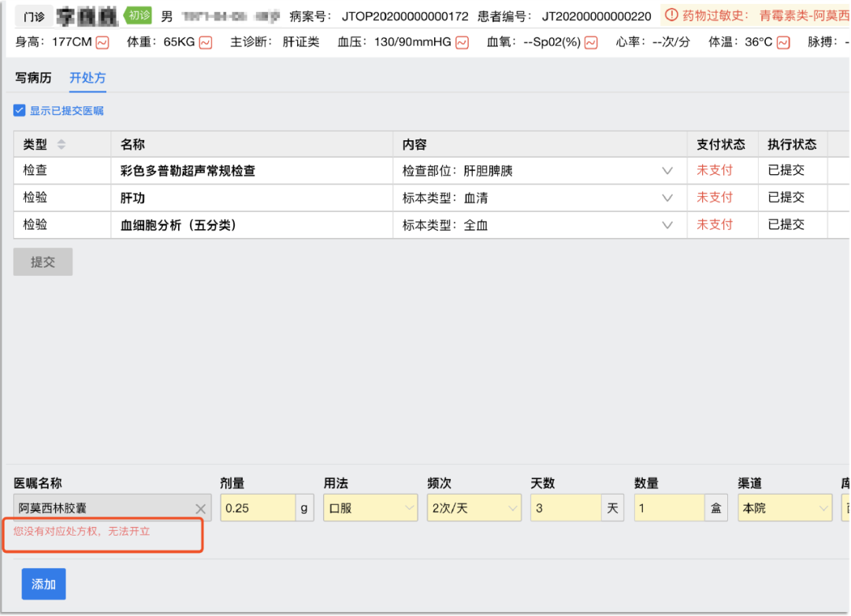Click the 剂量 0.25 input field

pyautogui.click(x=258, y=508)
